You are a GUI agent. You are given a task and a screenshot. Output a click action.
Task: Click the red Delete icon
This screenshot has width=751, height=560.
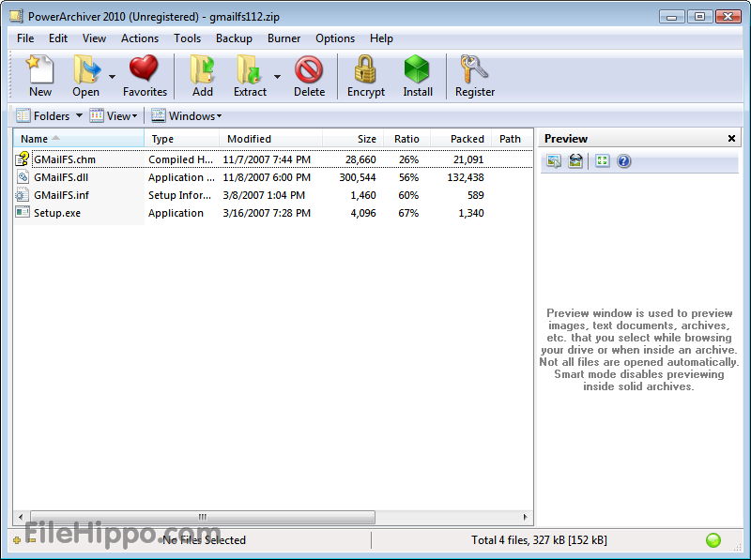tap(309, 69)
